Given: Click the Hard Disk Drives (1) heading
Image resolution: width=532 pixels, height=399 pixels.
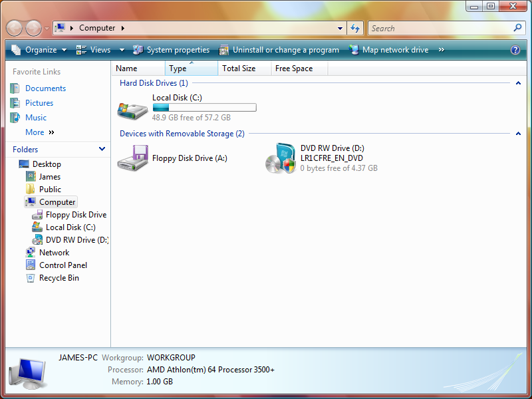Looking at the screenshot, I should (154, 82).
